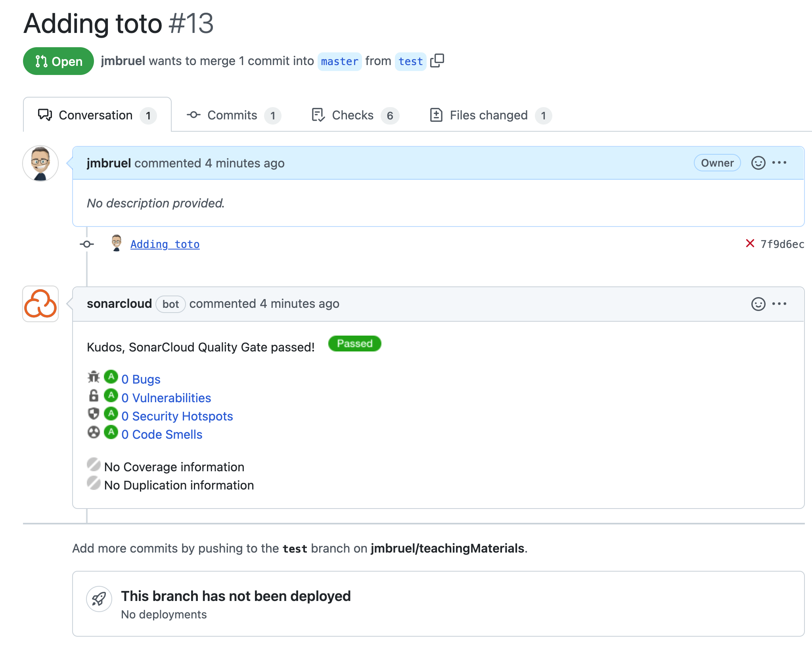The image size is (812, 645).
Task: Click the Owner label badge
Action: (717, 163)
